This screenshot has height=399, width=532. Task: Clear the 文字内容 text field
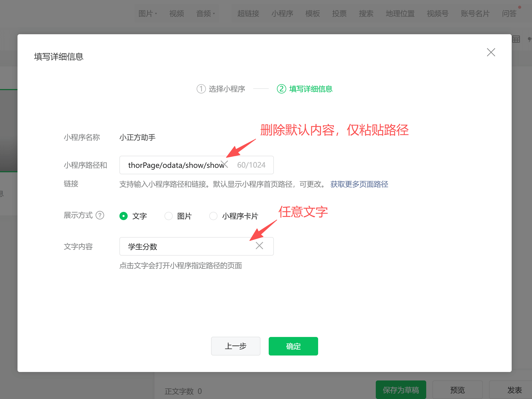point(259,246)
